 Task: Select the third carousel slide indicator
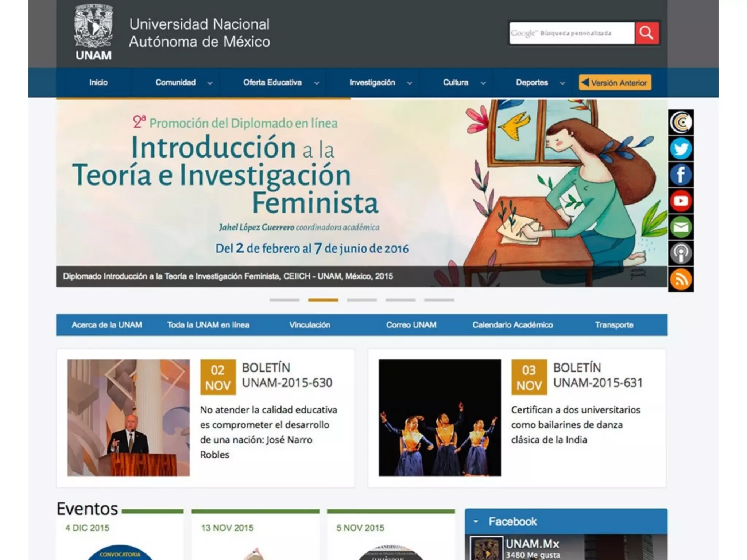coord(361,300)
